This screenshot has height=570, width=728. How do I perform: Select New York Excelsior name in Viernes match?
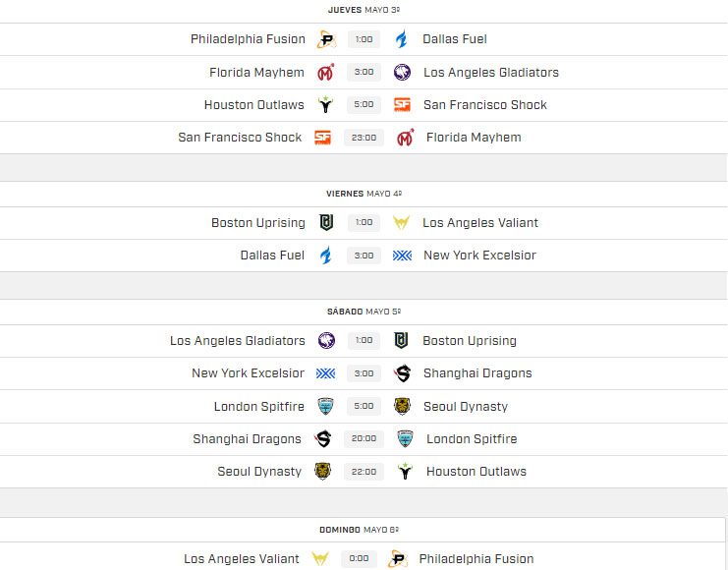click(x=479, y=256)
